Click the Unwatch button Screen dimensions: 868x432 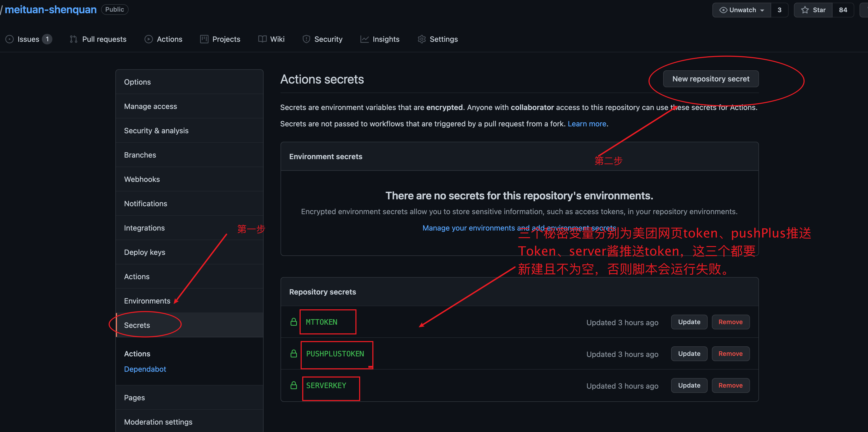tap(742, 10)
